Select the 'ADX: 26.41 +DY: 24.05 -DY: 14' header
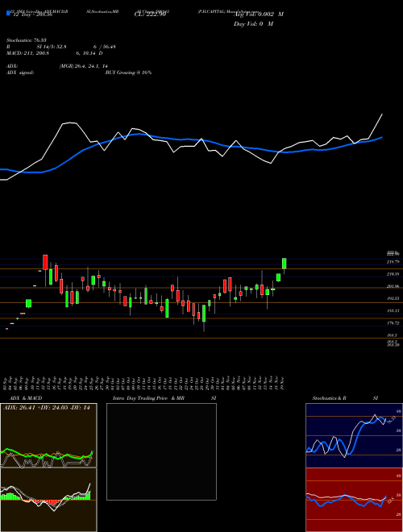Image resolution: width=403 pixels, height=532 pixels. [x=47, y=408]
